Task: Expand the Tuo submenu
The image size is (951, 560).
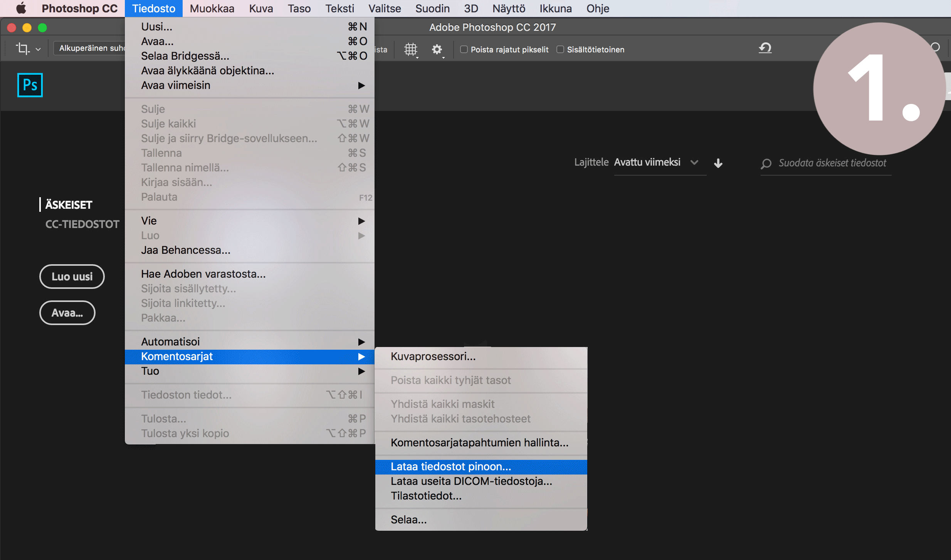Action: 250,371
